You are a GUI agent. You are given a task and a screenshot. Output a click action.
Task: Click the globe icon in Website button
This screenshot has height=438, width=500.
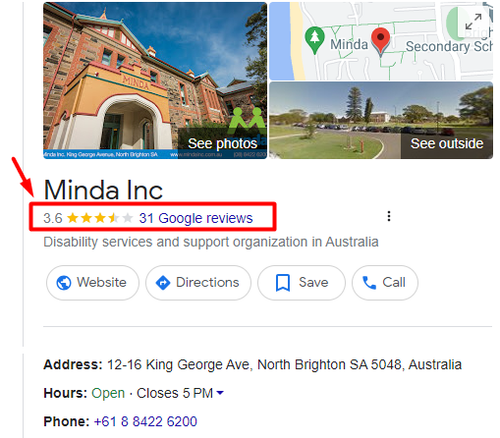(64, 283)
